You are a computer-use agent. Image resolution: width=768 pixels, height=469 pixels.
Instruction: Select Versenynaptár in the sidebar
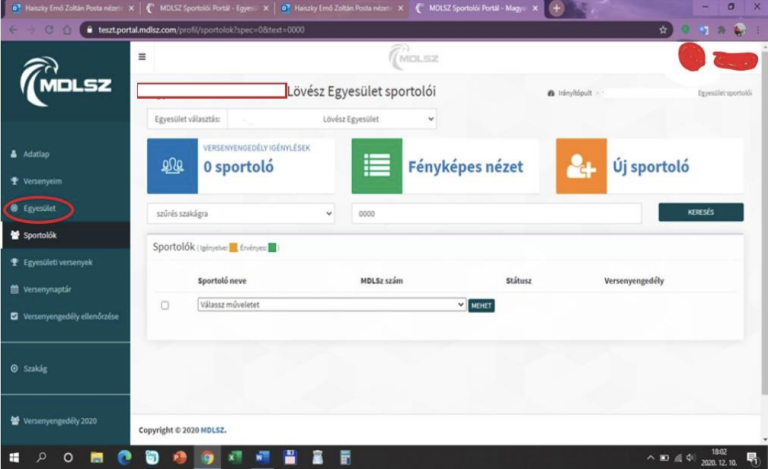[46, 290]
